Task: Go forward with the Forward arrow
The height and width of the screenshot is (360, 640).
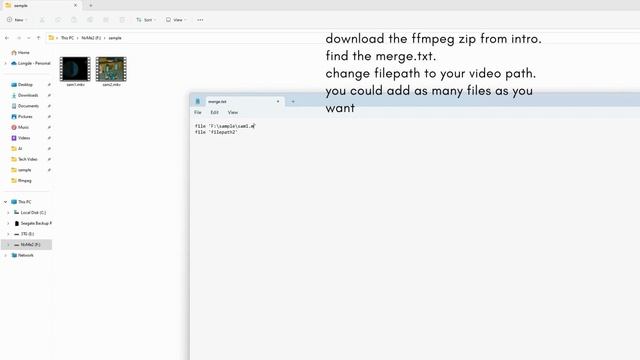Action: point(19,38)
